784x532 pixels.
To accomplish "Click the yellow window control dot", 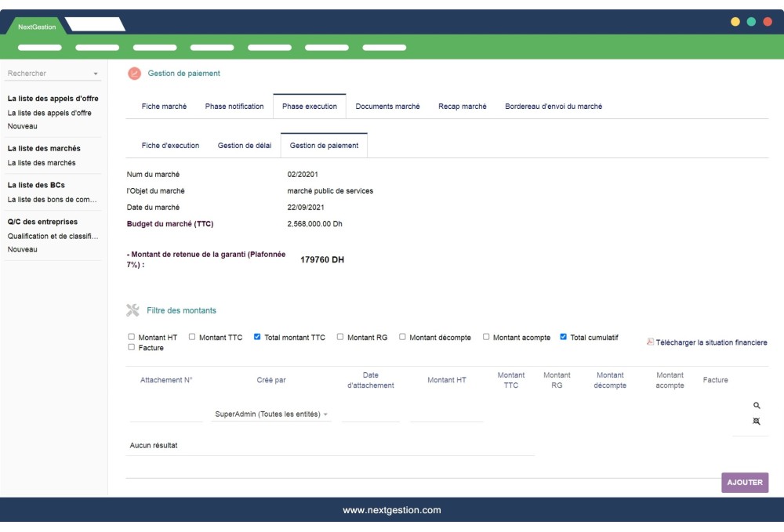I will coord(735,22).
